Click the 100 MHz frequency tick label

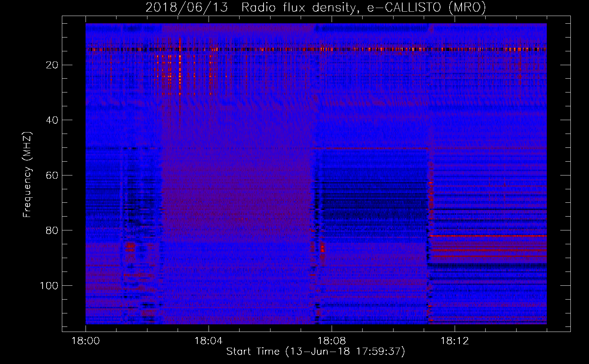[x=49, y=286]
